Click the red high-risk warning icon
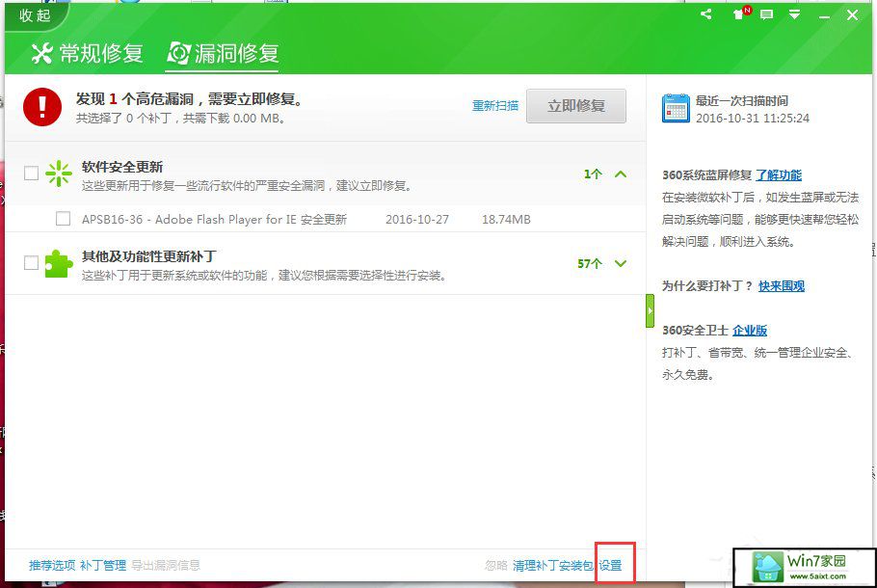The width and height of the screenshot is (877, 588). (42, 106)
